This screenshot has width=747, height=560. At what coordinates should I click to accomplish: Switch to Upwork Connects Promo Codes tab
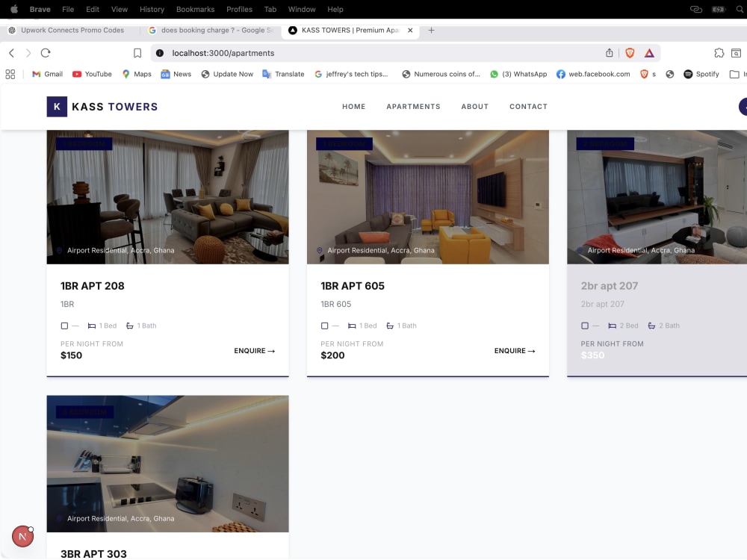tap(66, 30)
